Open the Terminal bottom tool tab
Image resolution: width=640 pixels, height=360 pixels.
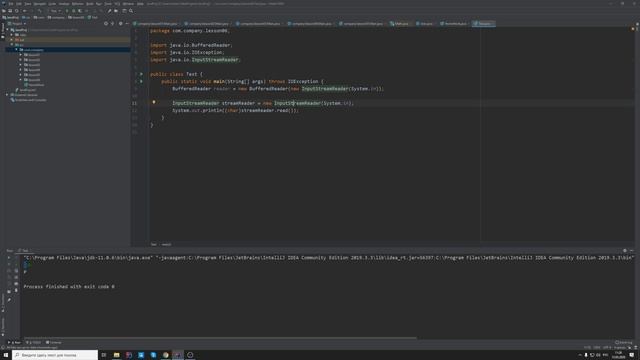54,342
